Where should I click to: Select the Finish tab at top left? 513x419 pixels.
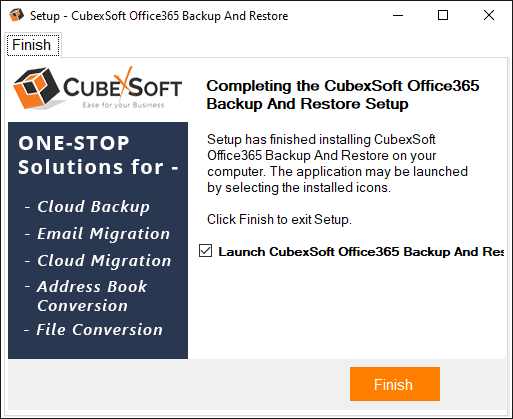(33, 45)
